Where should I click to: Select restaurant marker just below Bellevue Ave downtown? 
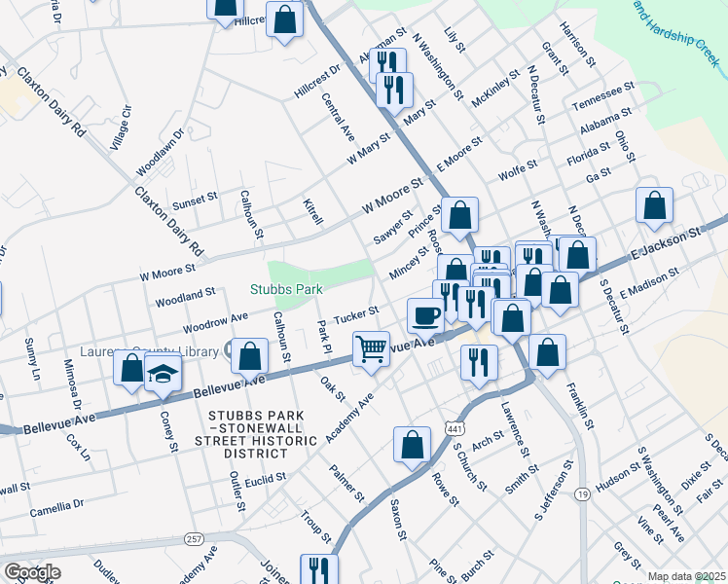point(479,363)
